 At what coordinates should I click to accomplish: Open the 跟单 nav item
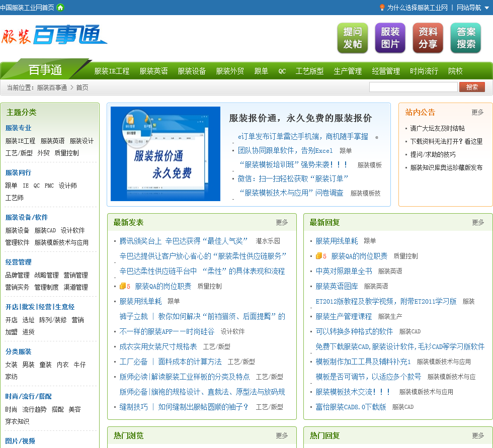tap(261, 71)
